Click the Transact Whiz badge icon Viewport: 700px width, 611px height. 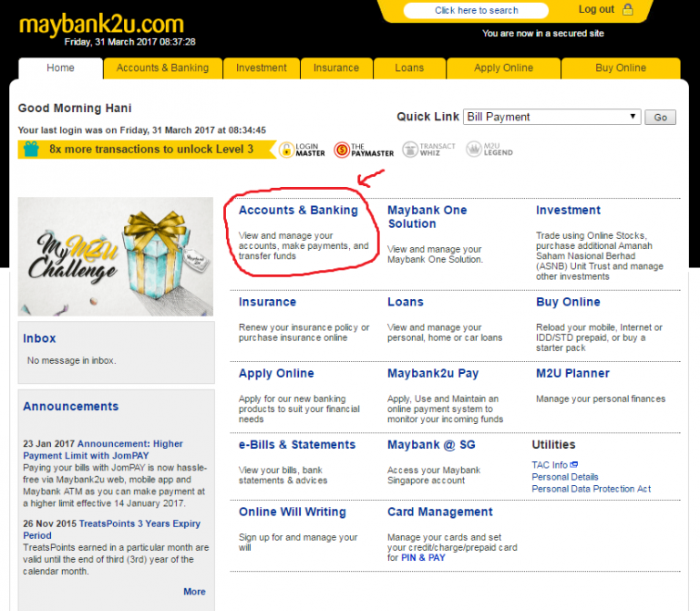(x=410, y=150)
